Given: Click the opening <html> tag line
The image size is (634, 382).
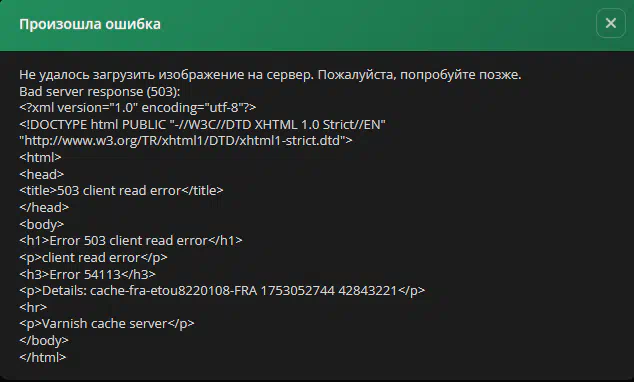Looking at the screenshot, I should (40, 157).
